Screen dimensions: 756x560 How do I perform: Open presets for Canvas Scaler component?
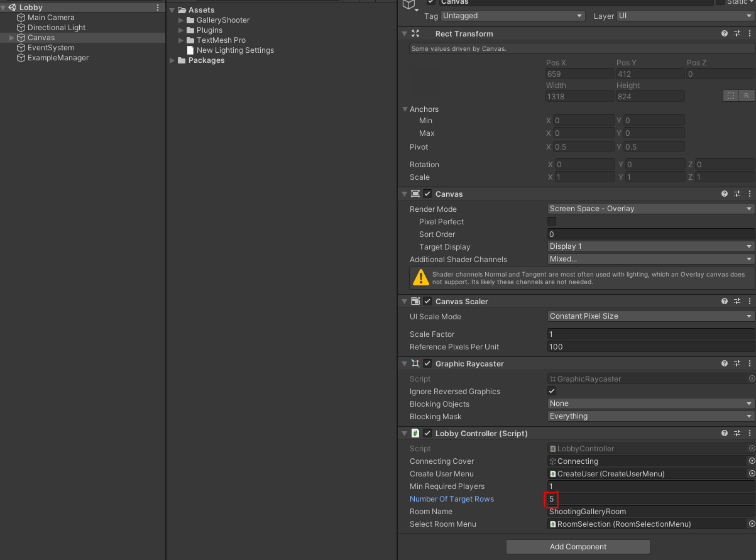(x=737, y=302)
